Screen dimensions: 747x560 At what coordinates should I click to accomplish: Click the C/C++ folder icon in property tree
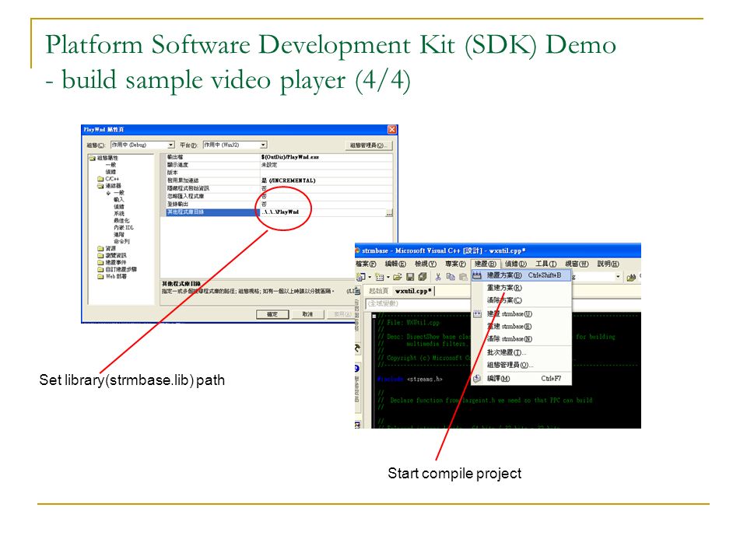pyautogui.click(x=100, y=179)
